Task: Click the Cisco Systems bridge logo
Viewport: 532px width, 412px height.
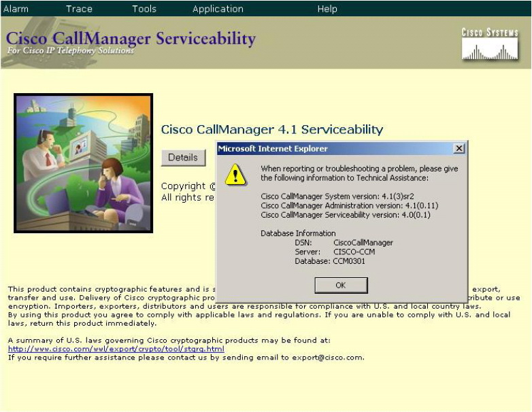Action: [490, 45]
